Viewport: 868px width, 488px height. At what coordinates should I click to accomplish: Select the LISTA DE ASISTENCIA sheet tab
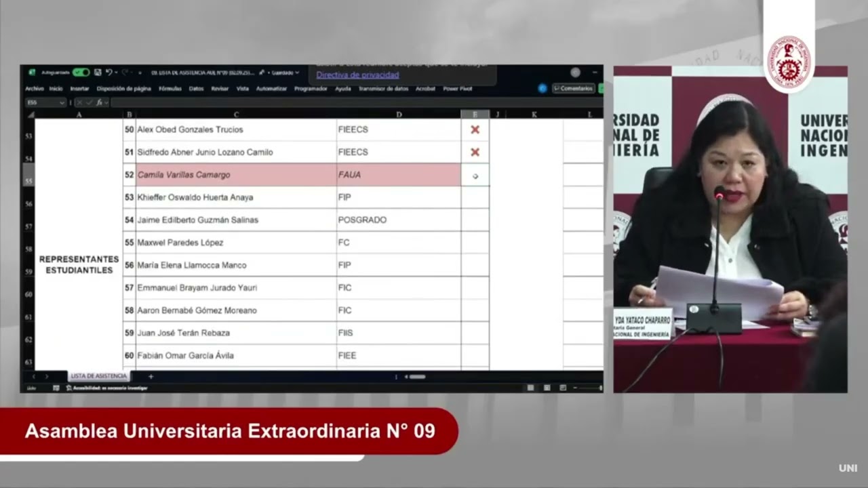(x=98, y=375)
